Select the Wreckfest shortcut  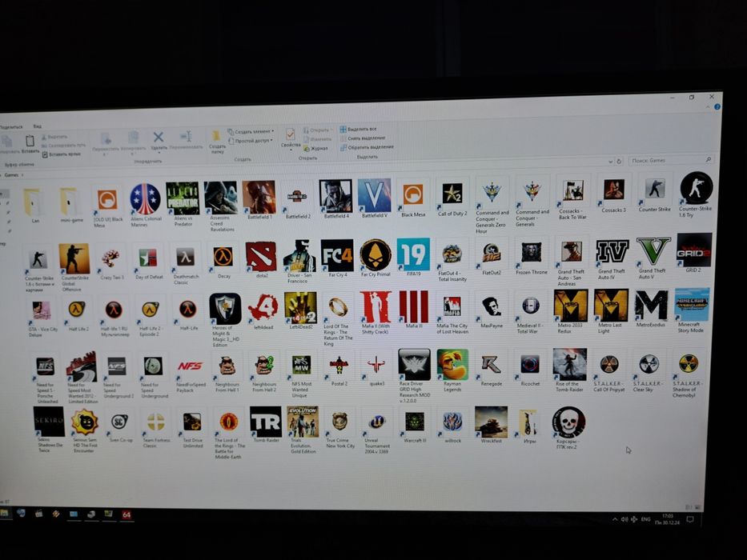(x=491, y=422)
